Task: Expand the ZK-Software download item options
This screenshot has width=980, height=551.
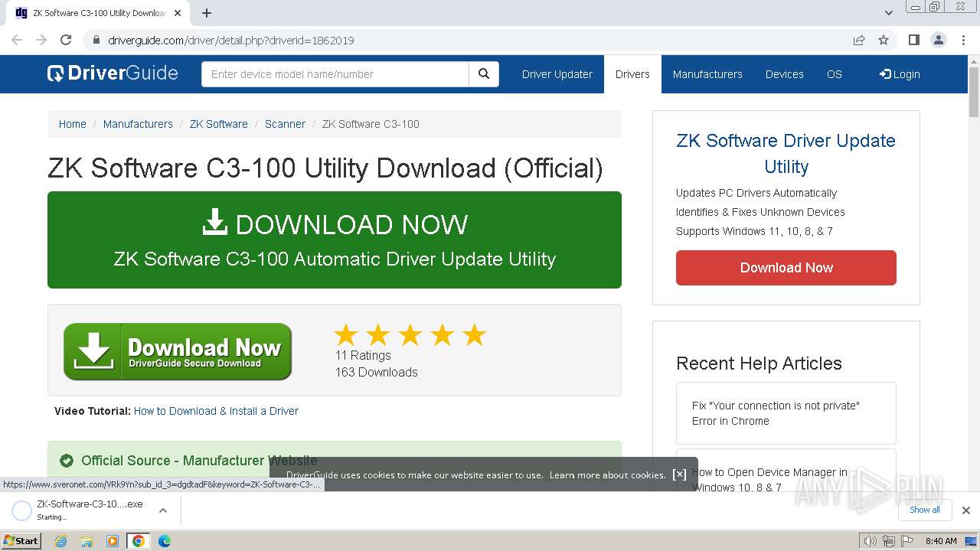Action: [162, 510]
